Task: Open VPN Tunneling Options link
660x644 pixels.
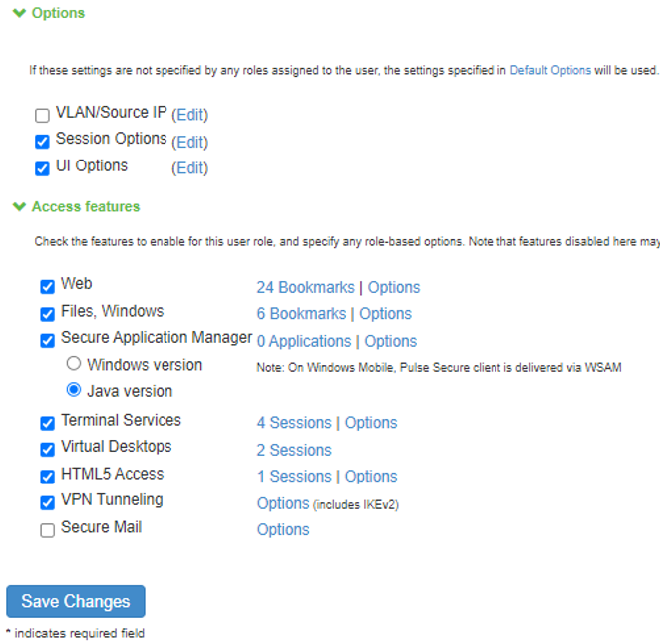Action: pos(283,503)
